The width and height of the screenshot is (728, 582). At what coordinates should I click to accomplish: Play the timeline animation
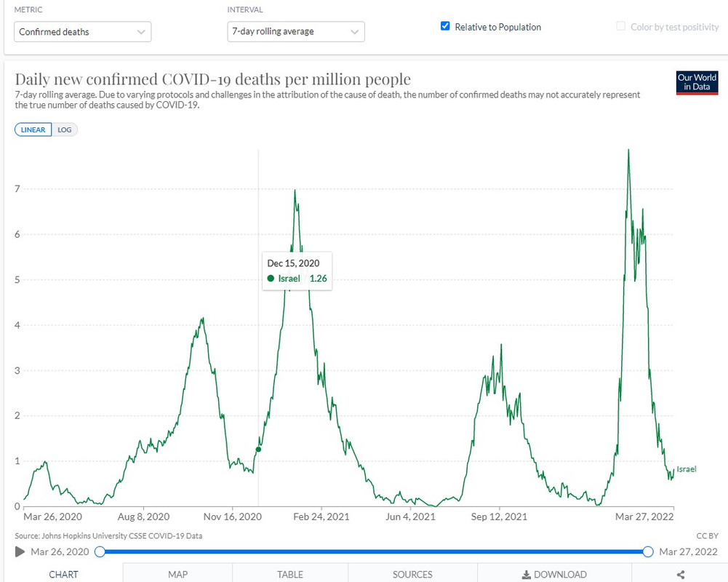pos(20,551)
